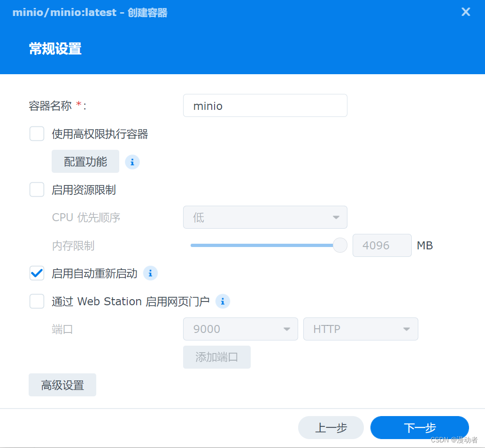Viewport: 485px width, 448px height.
Task: Click the info icon after Web Station option
Action: 223,301
